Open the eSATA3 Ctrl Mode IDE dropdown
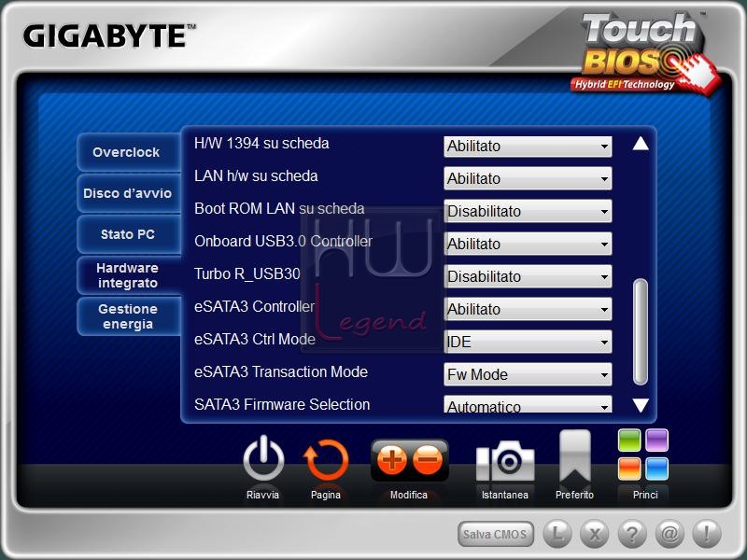This screenshot has width=747, height=560. click(528, 342)
